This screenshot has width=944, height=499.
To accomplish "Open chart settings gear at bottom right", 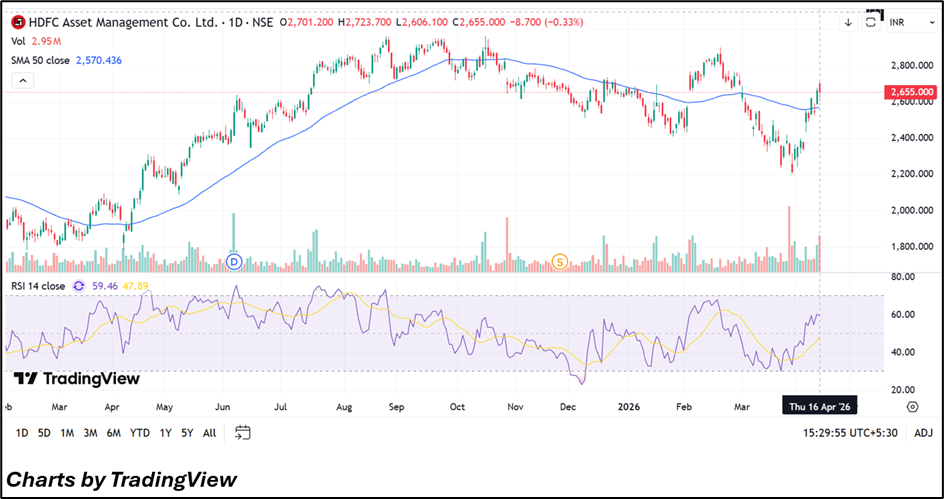I will 912,407.
